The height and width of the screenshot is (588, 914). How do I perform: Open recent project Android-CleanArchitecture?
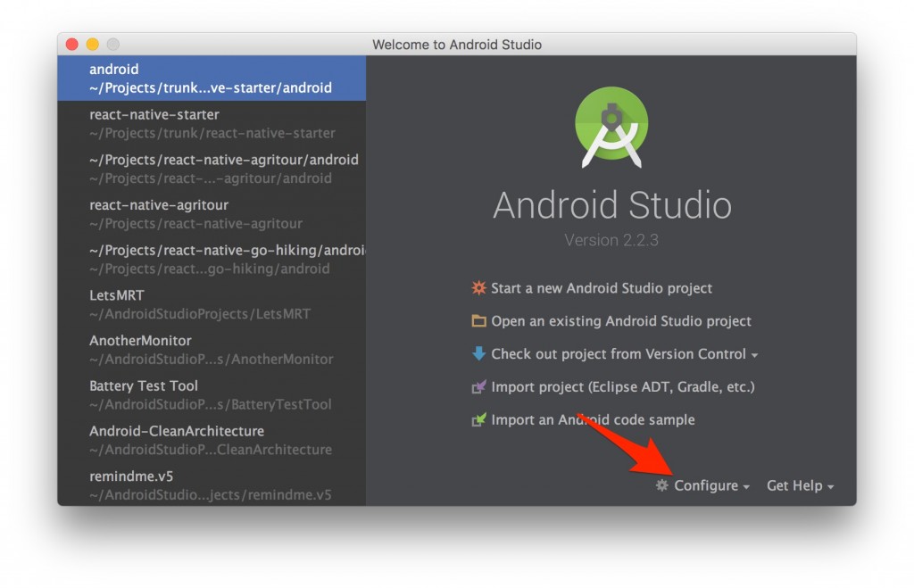212,440
